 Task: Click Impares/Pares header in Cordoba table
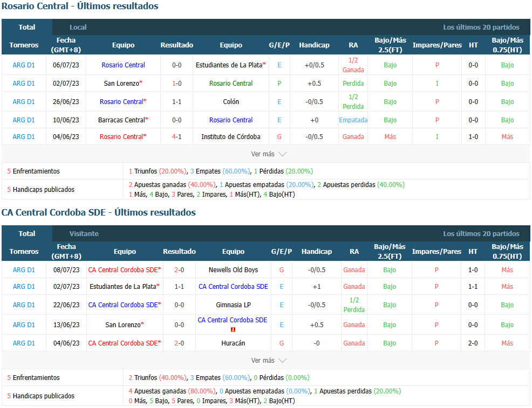436,252
